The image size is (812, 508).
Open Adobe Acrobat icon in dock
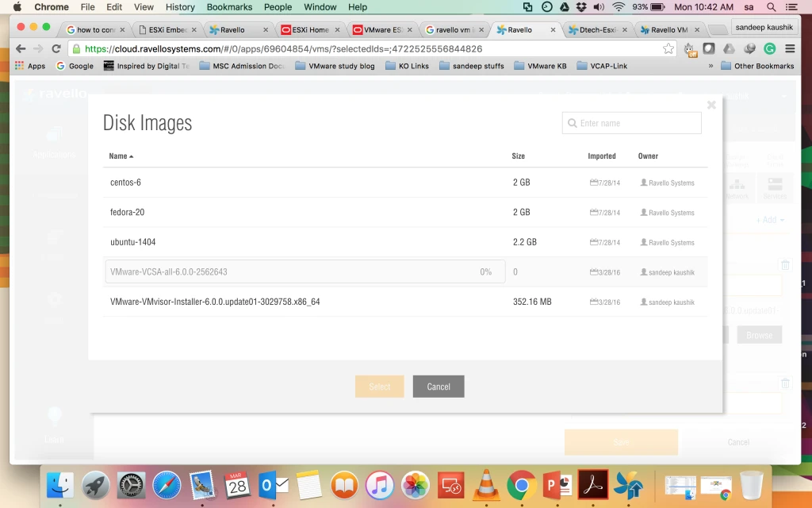pos(593,486)
